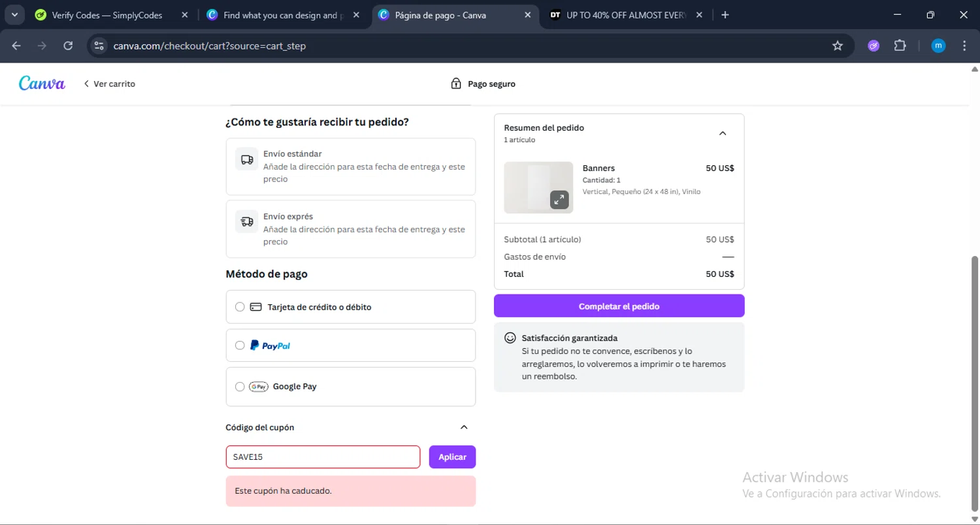This screenshot has height=525, width=980.
Task: Select the PayPal radio button
Action: pyautogui.click(x=240, y=345)
